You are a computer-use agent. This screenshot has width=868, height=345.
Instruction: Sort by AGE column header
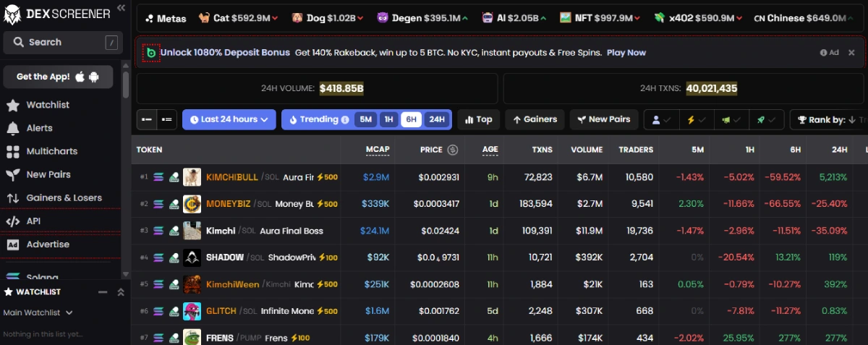(x=490, y=150)
